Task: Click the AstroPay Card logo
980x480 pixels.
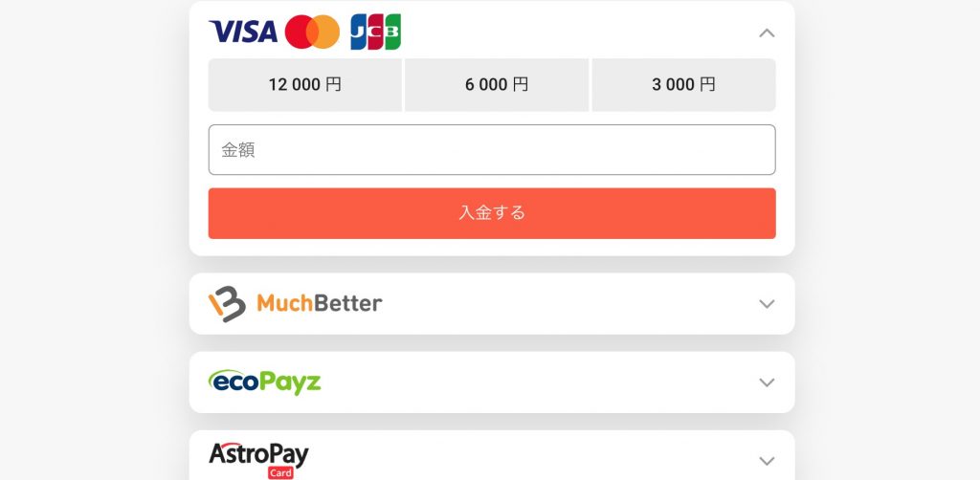Action: [258, 461]
